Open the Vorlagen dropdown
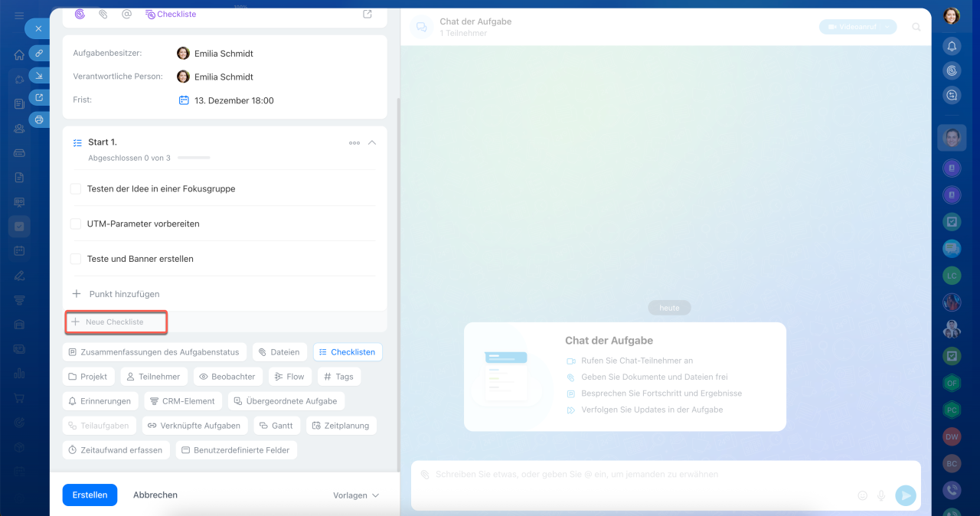980x516 pixels. pyautogui.click(x=356, y=495)
